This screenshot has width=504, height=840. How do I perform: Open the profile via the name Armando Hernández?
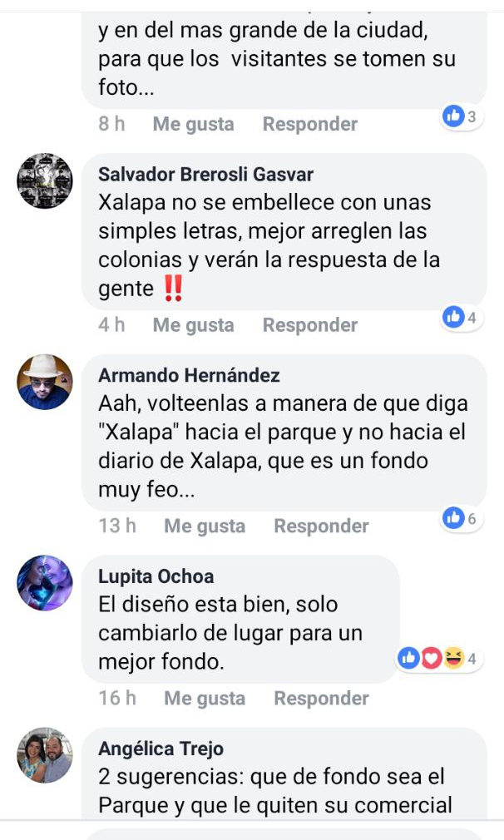click(x=189, y=375)
